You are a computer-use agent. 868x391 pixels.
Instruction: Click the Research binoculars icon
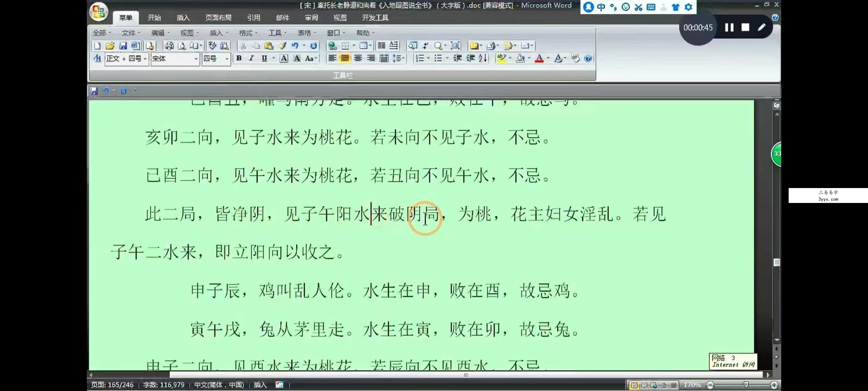225,46
